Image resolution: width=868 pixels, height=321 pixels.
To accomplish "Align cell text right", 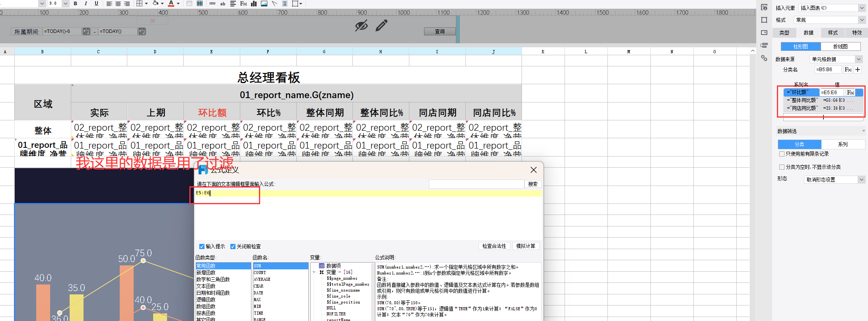I will coord(127,4).
